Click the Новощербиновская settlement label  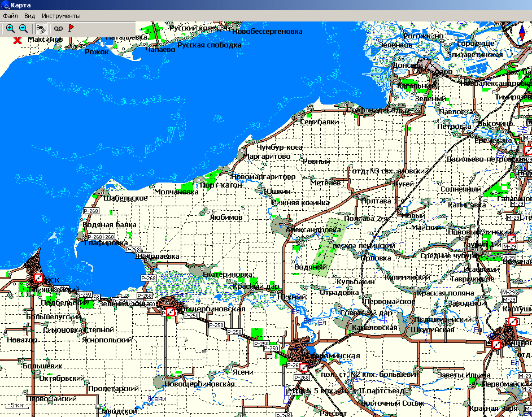coord(199,384)
